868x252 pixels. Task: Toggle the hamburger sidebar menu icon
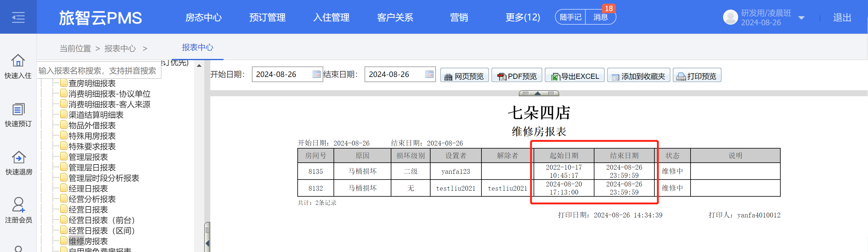18,17
